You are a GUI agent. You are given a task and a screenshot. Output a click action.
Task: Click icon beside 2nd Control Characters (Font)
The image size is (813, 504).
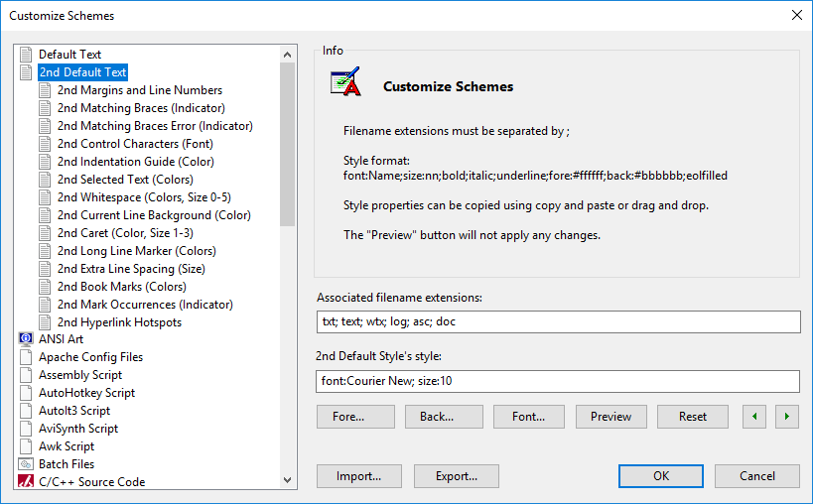45,144
